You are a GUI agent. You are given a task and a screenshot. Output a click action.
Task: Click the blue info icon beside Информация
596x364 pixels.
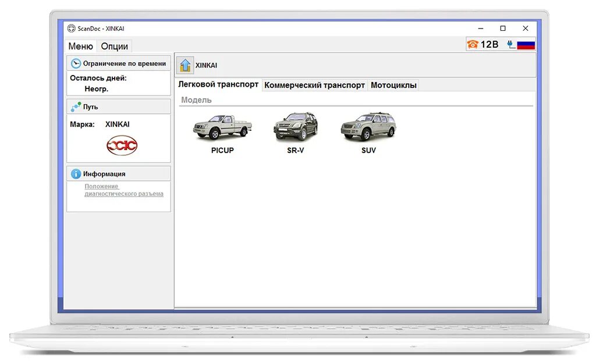76,174
